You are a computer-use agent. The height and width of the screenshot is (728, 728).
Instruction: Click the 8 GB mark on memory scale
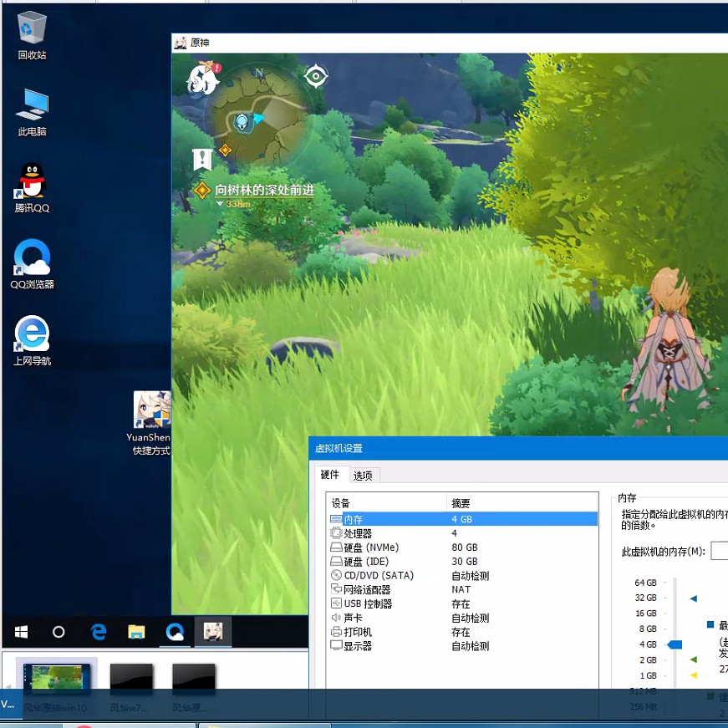(x=648, y=629)
